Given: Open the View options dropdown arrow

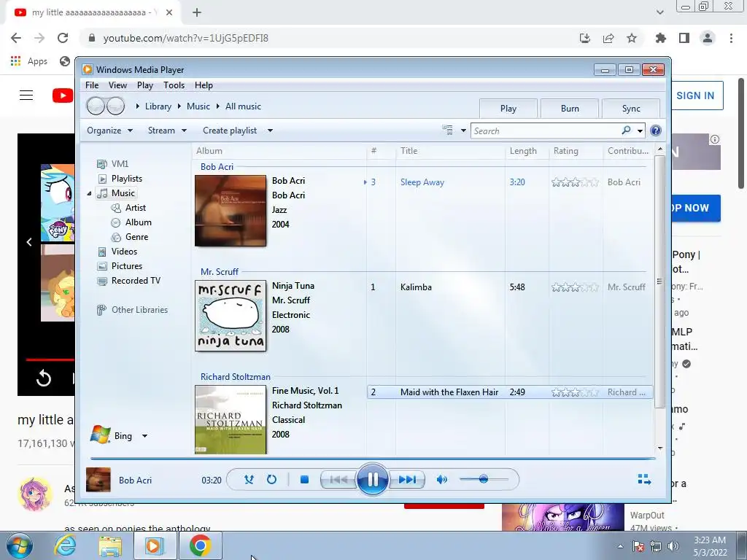Looking at the screenshot, I should pos(463,131).
